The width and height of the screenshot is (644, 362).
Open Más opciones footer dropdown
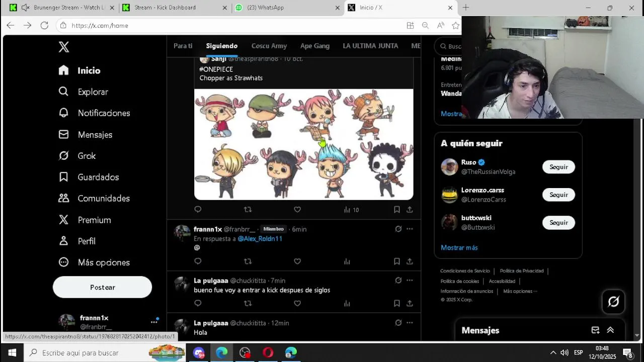520,291
